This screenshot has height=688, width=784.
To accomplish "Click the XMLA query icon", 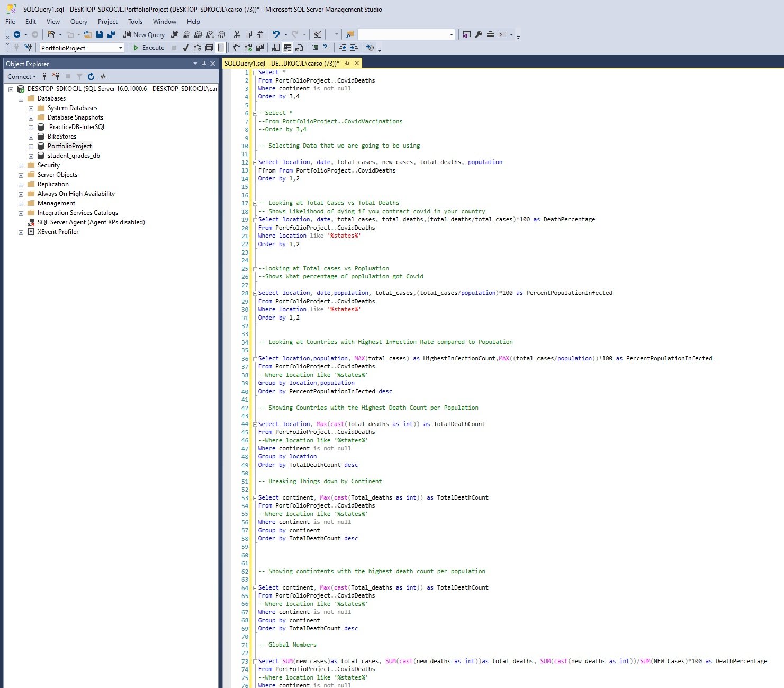I will [210, 34].
